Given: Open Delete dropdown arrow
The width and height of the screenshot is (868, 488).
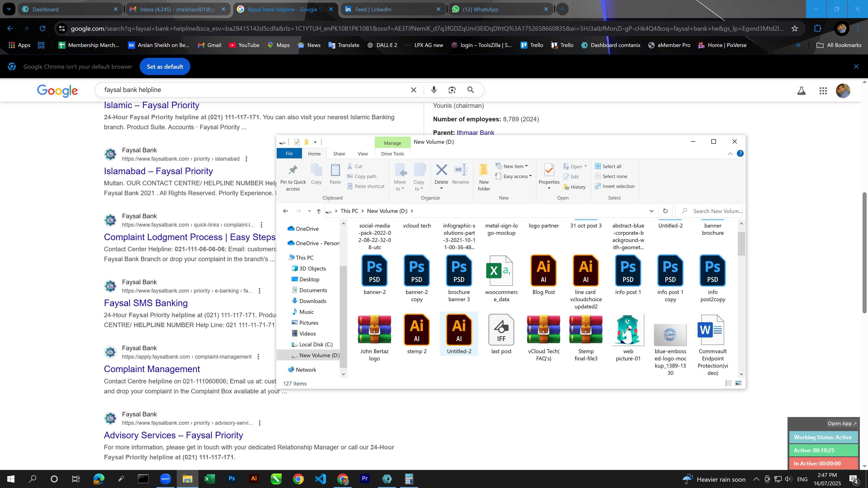Looking at the screenshot, I should point(441,188).
